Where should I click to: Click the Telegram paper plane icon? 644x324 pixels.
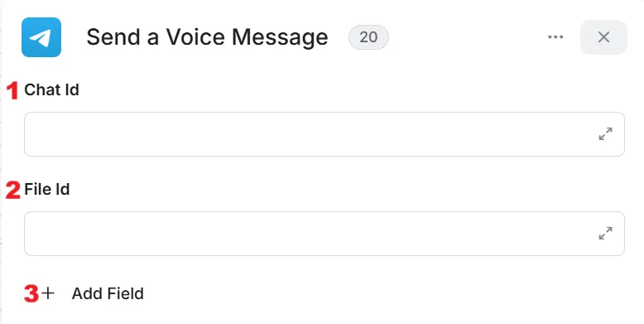[x=41, y=37]
